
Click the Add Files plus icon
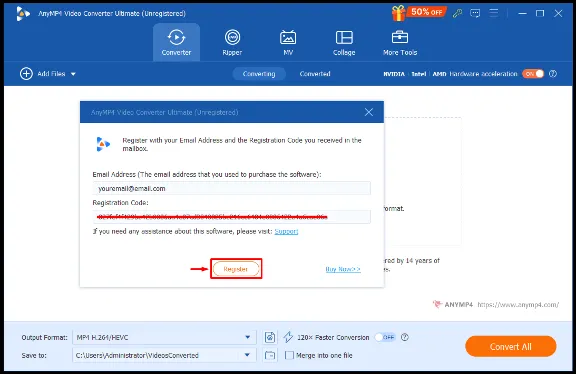(26, 74)
